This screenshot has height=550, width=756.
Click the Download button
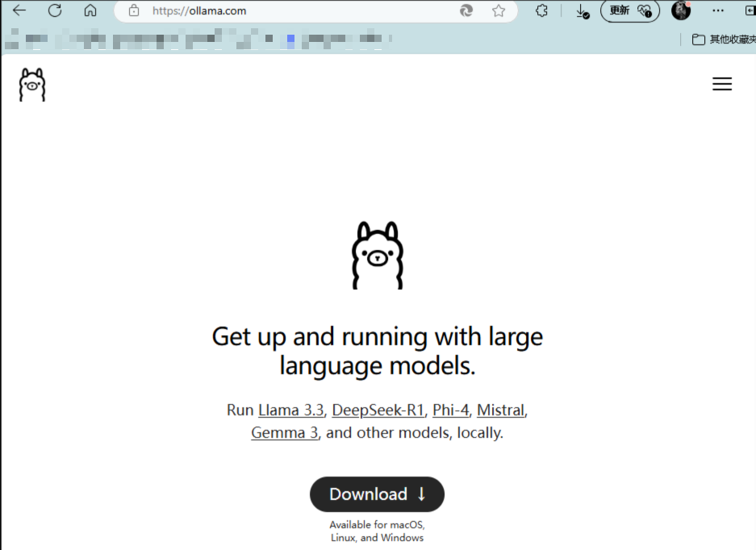[377, 494]
